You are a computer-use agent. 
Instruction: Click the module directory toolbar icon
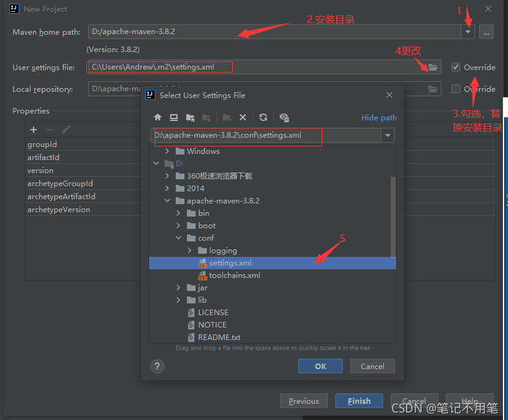(206, 117)
